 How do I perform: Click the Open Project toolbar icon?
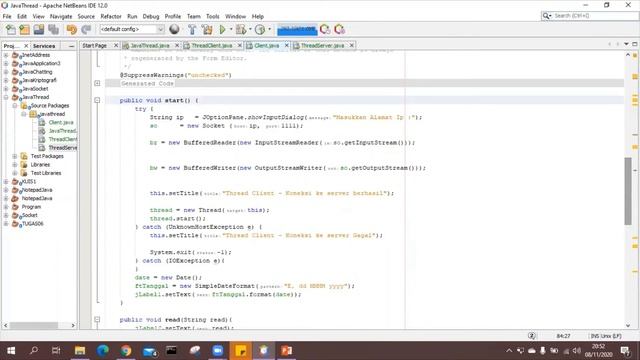[39, 29]
